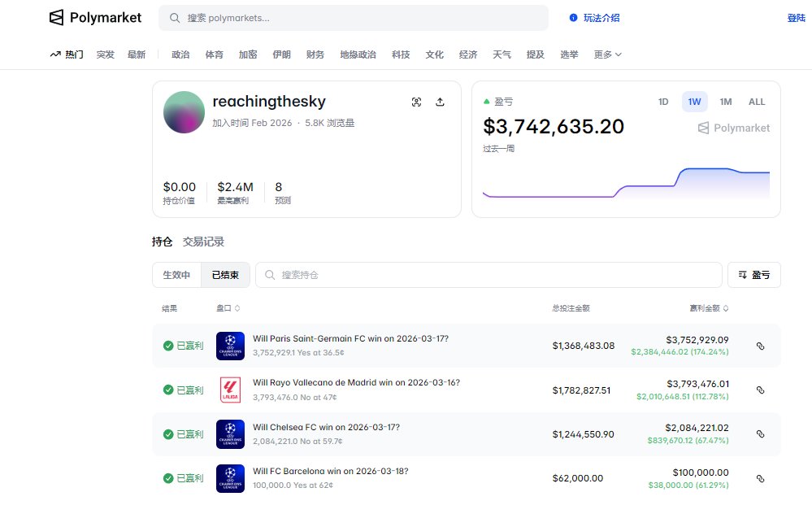
Task: Go to 突发 category
Action: pos(105,54)
